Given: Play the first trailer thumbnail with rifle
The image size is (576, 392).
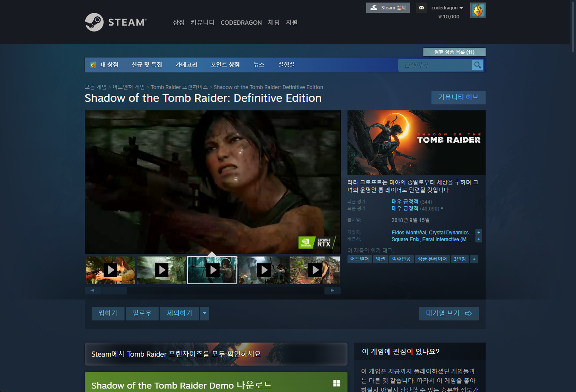Looking at the screenshot, I should (x=110, y=270).
